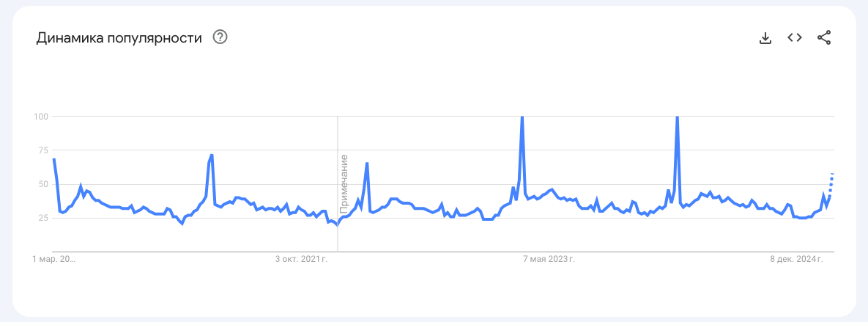The width and height of the screenshot is (868, 322).
Task: Click the 7 мая 2023 г. date label
Action: click(549, 259)
